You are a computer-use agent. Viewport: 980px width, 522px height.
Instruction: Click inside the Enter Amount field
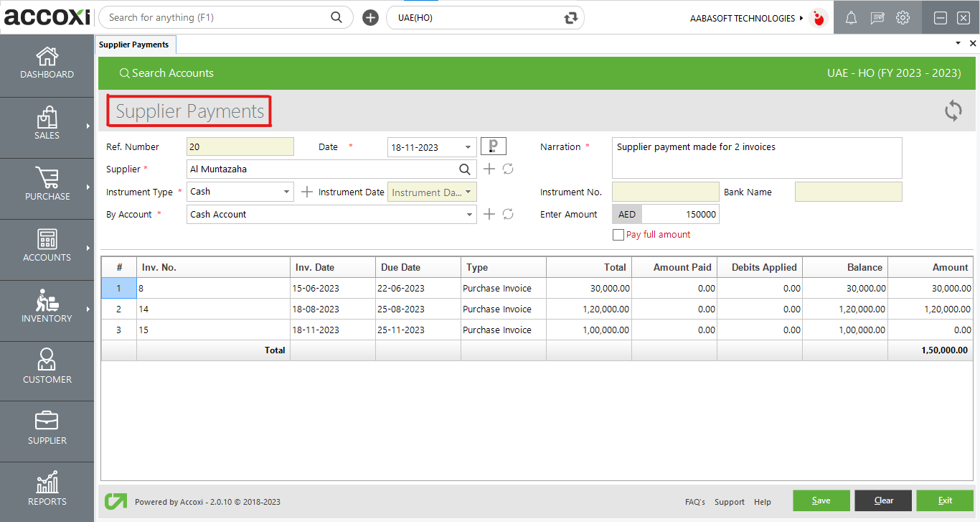[680, 213]
